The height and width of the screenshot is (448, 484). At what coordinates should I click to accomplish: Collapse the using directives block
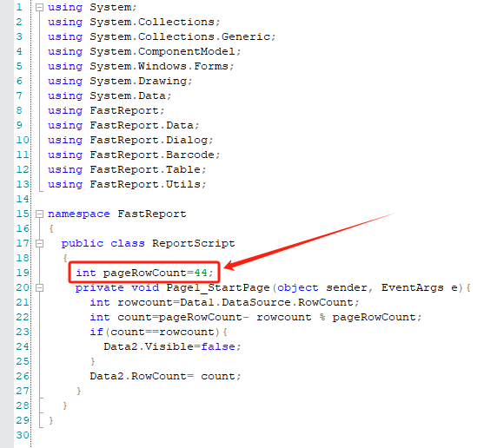coord(39,8)
